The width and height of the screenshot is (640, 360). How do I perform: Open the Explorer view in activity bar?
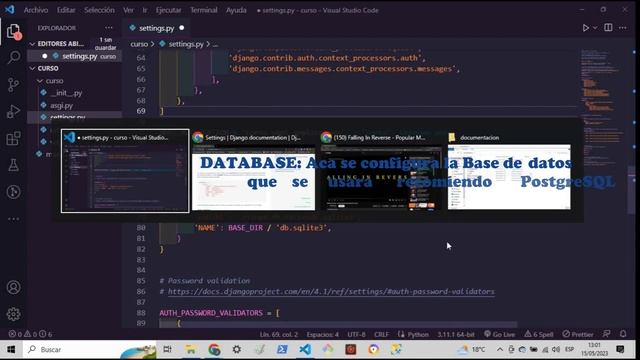(13, 32)
